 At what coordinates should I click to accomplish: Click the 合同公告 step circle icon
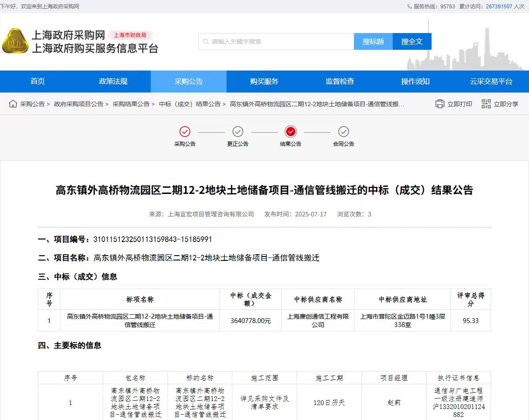pyautogui.click(x=343, y=131)
